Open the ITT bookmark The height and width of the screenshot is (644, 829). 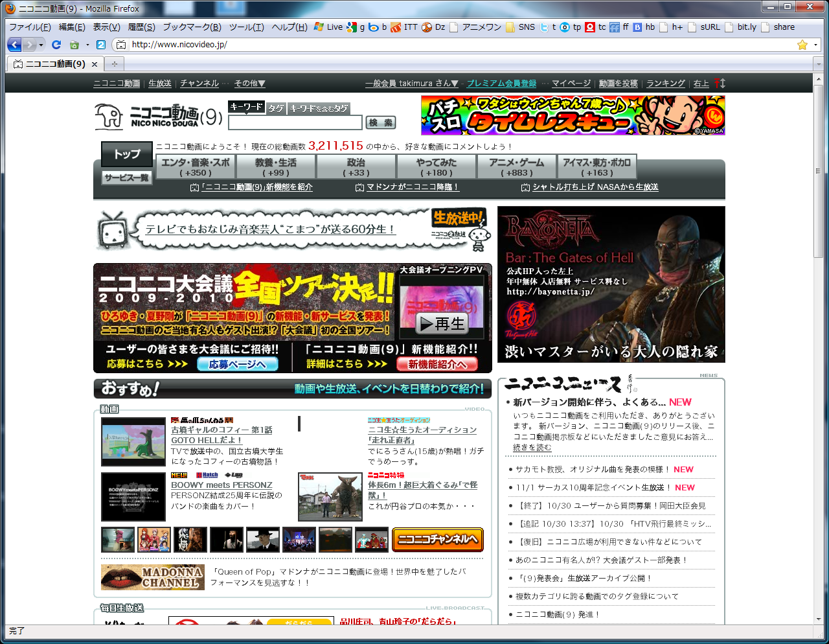[405, 27]
